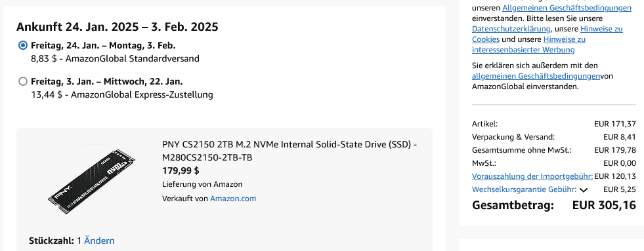Select the AmazonGlobal Express-Zustellung radio button
644x251 pixels.
pos(23,81)
